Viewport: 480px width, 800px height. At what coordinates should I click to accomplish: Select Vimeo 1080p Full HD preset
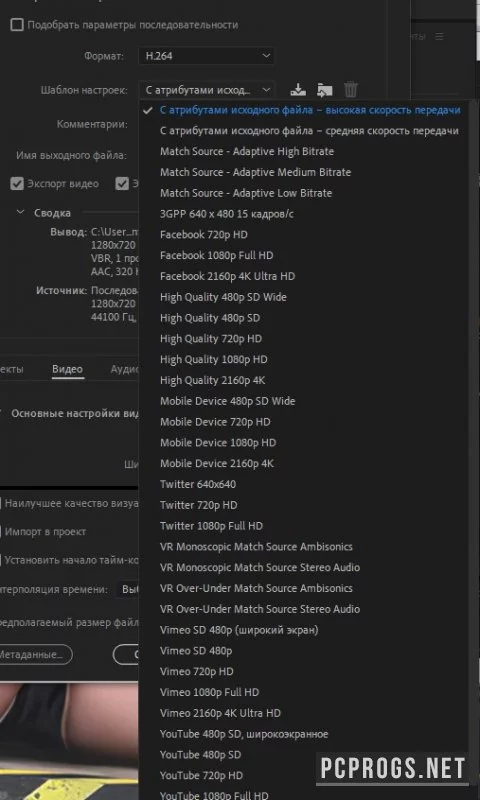(x=210, y=692)
